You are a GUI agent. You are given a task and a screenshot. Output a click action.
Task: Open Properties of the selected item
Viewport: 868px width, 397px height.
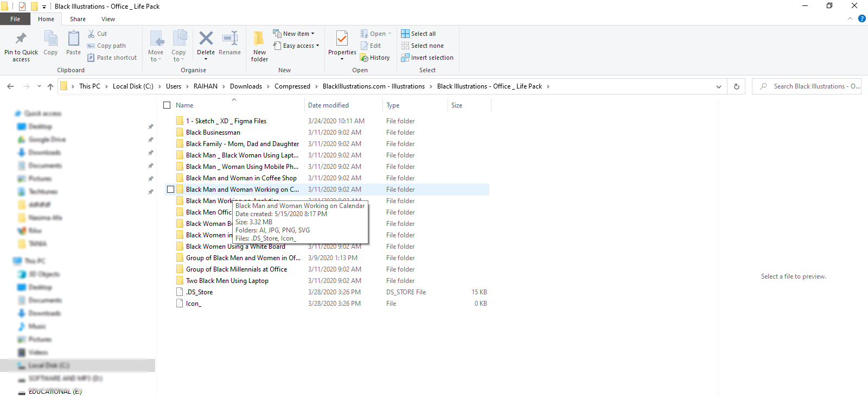[x=342, y=46]
